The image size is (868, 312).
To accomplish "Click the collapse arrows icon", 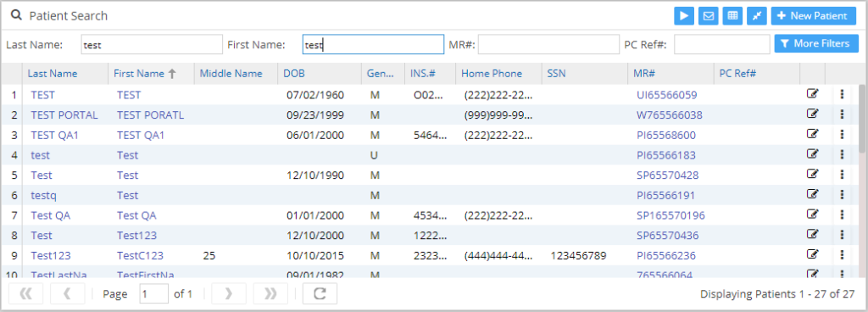I will point(756,16).
